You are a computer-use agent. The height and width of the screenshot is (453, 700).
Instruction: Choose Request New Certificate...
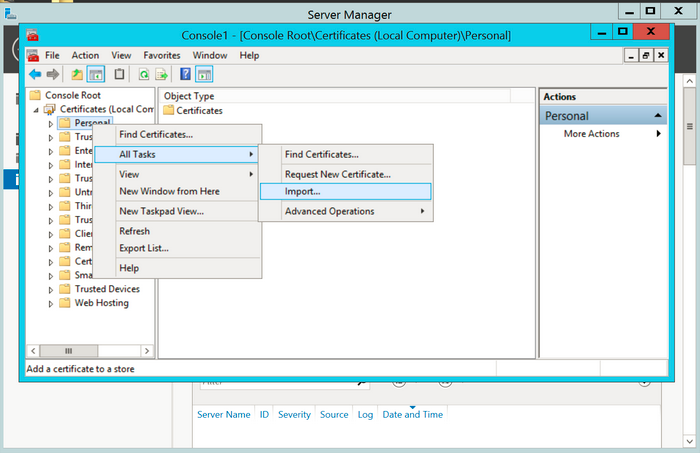[346, 175]
